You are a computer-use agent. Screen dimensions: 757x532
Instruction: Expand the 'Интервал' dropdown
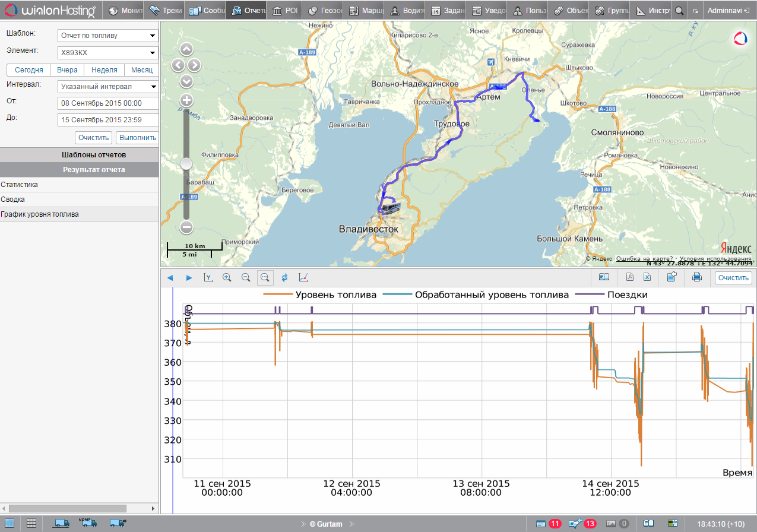pyautogui.click(x=108, y=87)
